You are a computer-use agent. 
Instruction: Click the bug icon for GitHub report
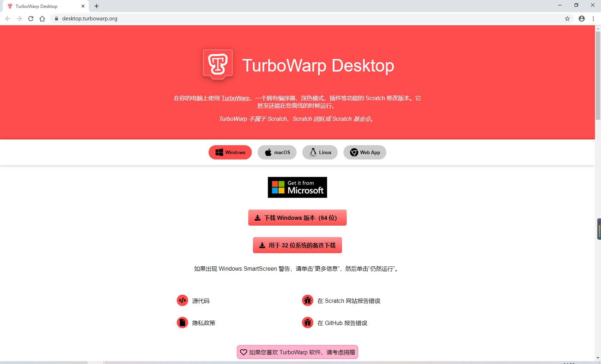pos(308,323)
